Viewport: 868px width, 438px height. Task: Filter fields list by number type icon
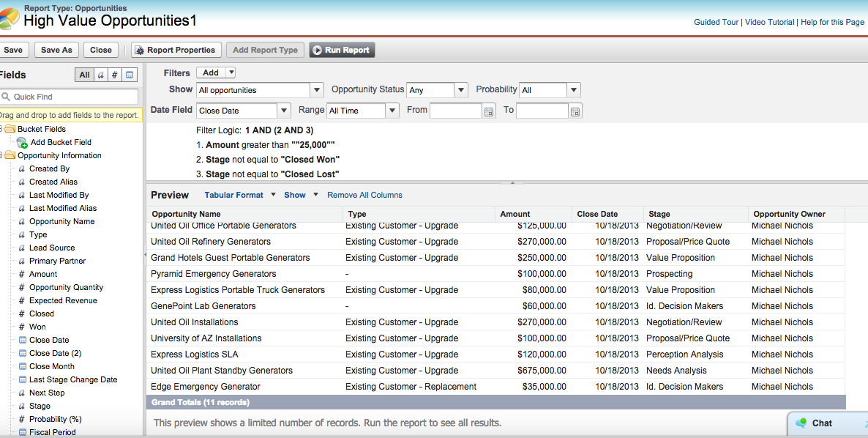pyautogui.click(x=115, y=75)
